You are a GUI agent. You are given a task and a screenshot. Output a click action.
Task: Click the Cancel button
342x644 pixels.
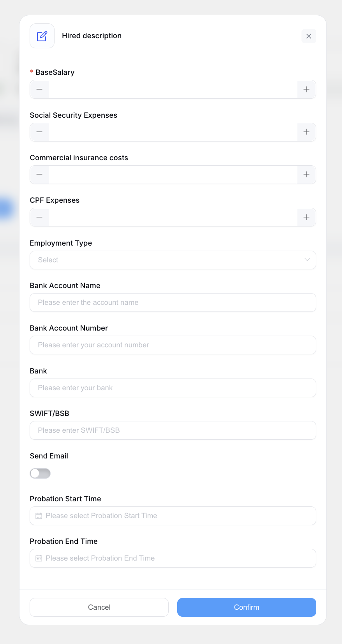coord(99,607)
